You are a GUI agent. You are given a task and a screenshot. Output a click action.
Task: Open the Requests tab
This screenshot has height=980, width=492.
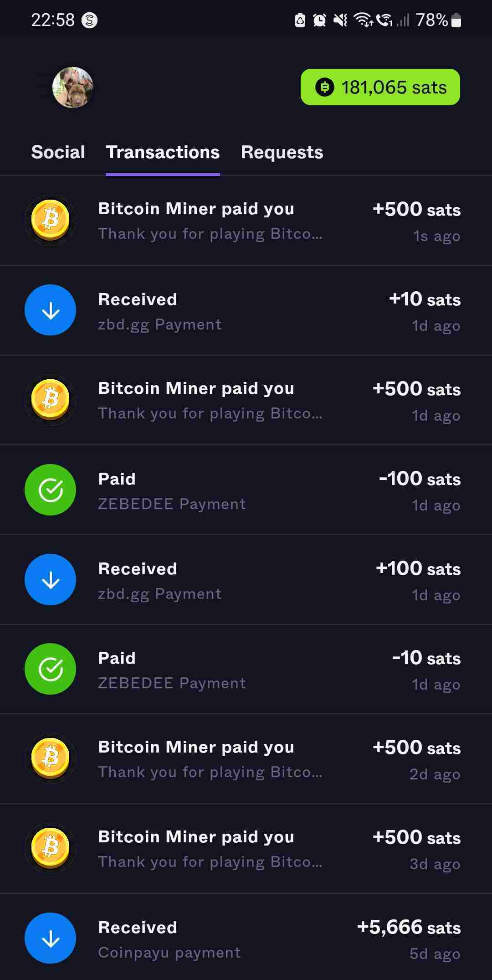click(282, 152)
